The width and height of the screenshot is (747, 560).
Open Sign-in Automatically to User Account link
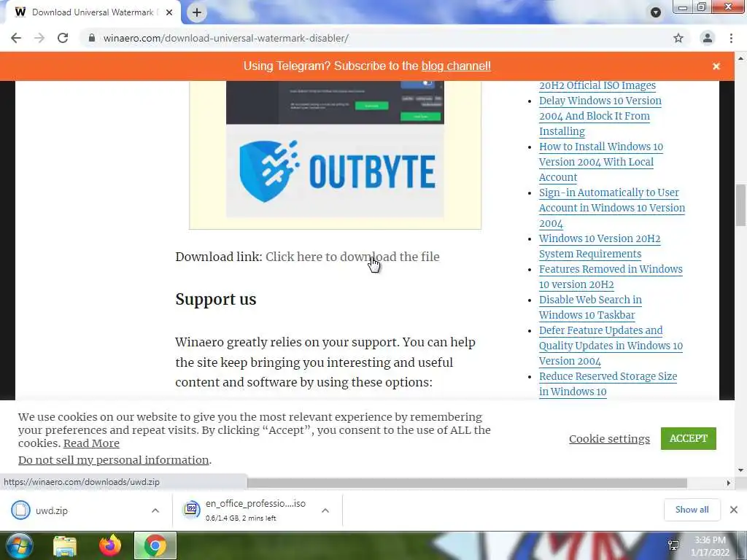[612, 208]
